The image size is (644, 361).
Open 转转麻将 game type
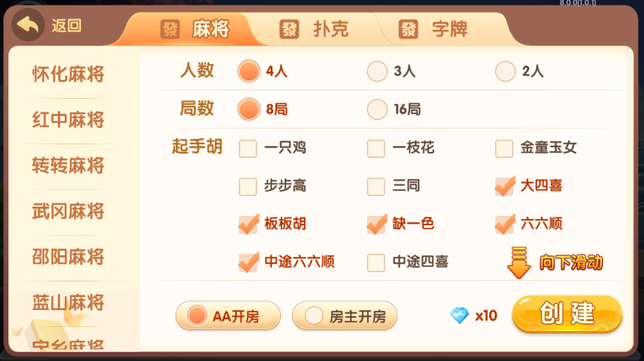click(x=68, y=166)
